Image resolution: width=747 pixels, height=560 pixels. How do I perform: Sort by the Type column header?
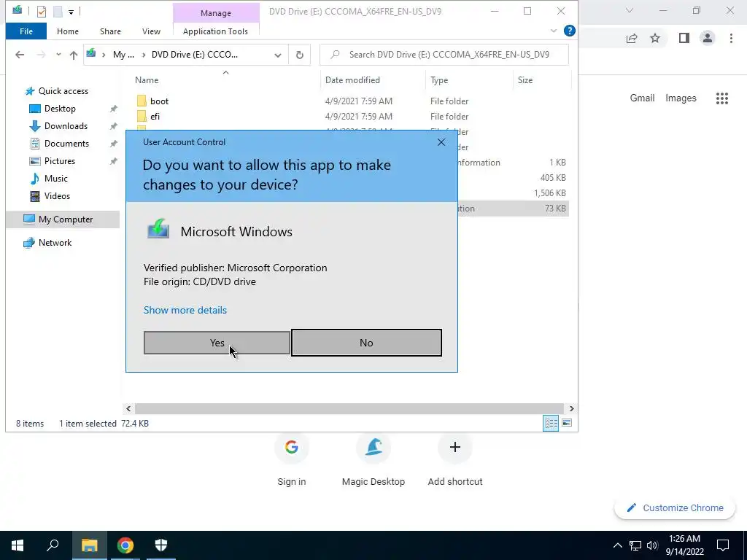[x=438, y=80]
